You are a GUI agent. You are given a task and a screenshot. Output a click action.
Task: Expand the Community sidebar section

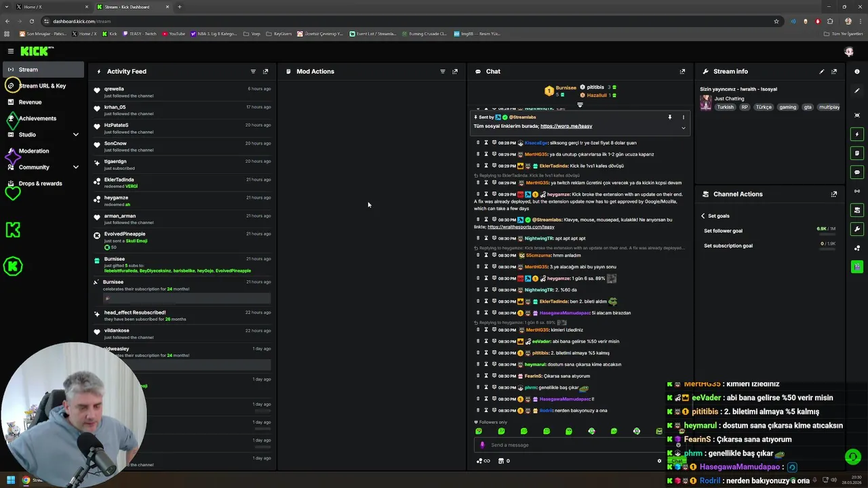click(x=76, y=167)
